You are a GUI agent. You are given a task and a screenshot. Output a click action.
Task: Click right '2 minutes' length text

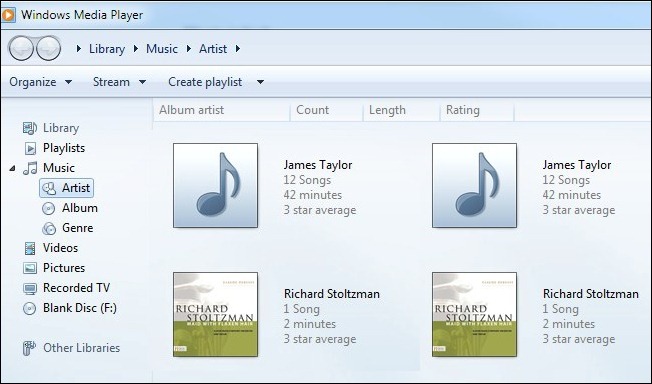tap(569, 324)
